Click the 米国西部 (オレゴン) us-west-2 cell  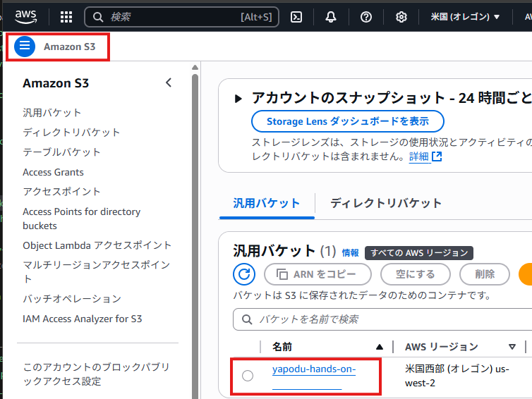(457, 376)
